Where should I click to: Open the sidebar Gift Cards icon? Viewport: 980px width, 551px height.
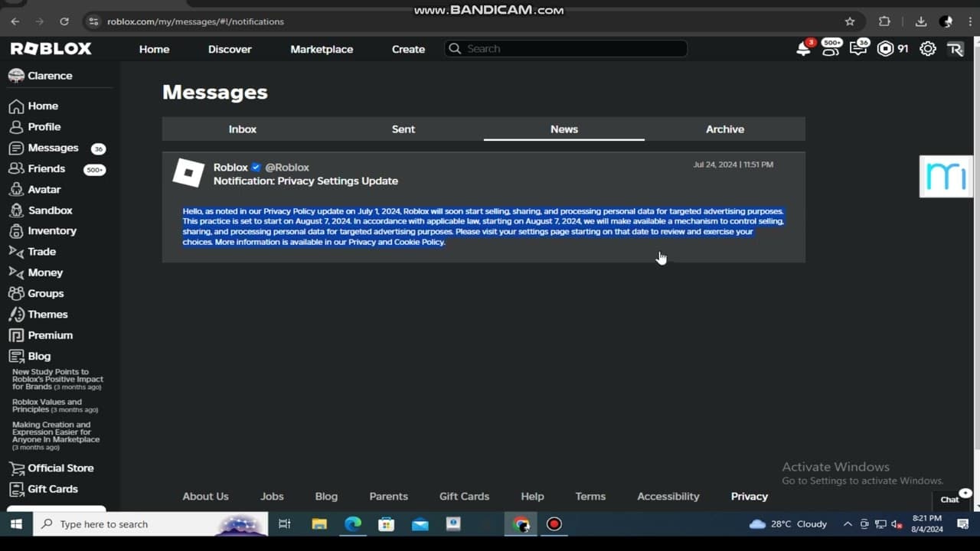16,489
